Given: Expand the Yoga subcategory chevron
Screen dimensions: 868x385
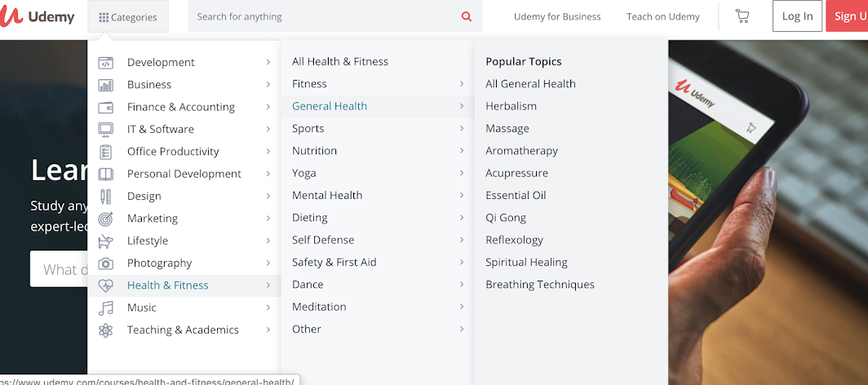Looking at the screenshot, I should [x=461, y=173].
